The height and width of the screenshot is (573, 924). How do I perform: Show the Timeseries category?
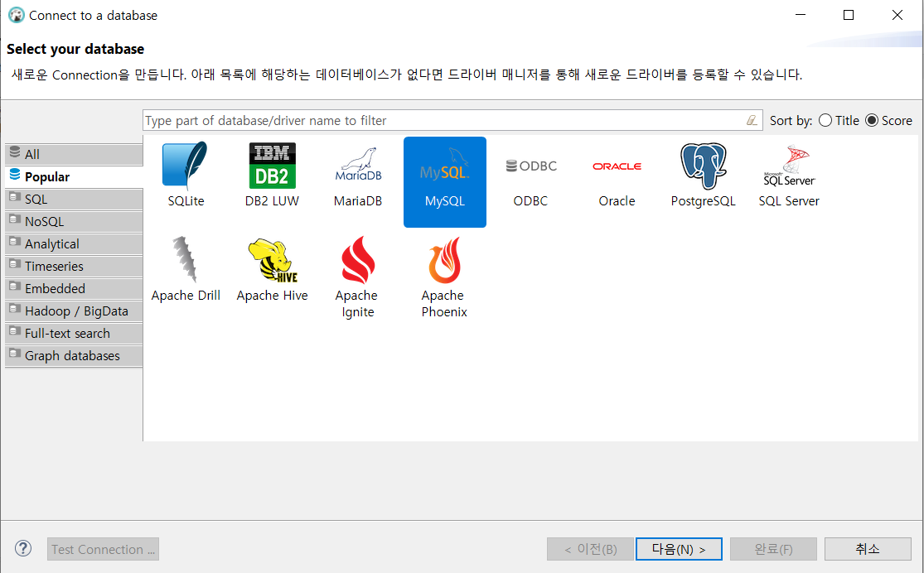[74, 266]
